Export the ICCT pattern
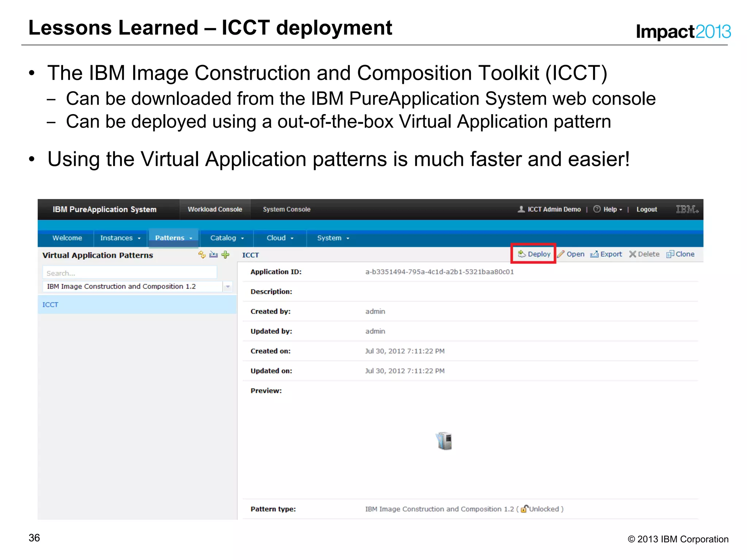The height and width of the screenshot is (560, 747). pos(606,254)
